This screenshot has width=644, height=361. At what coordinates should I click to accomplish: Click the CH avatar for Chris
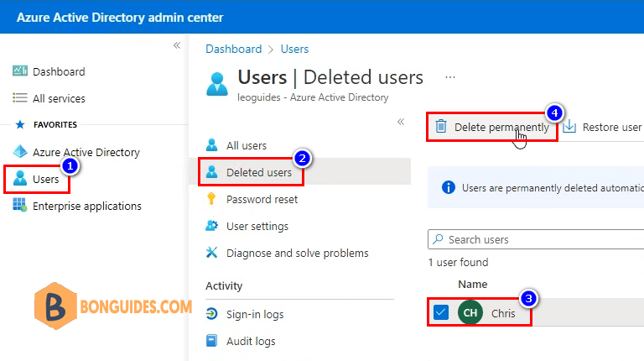pos(470,312)
